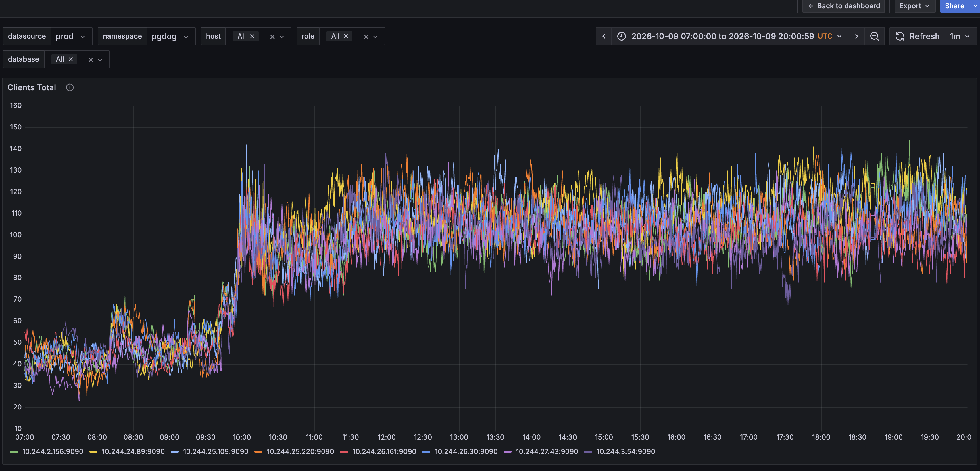Open the datasource prod dropdown

click(x=71, y=36)
